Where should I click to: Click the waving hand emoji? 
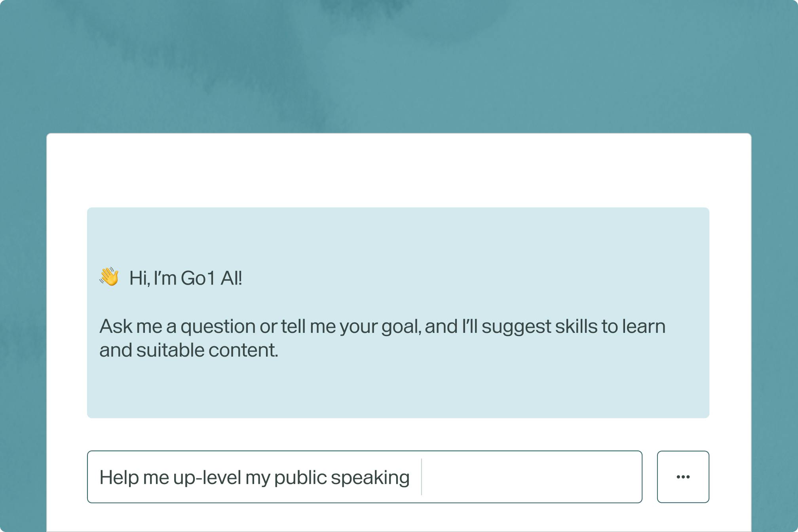(109, 277)
